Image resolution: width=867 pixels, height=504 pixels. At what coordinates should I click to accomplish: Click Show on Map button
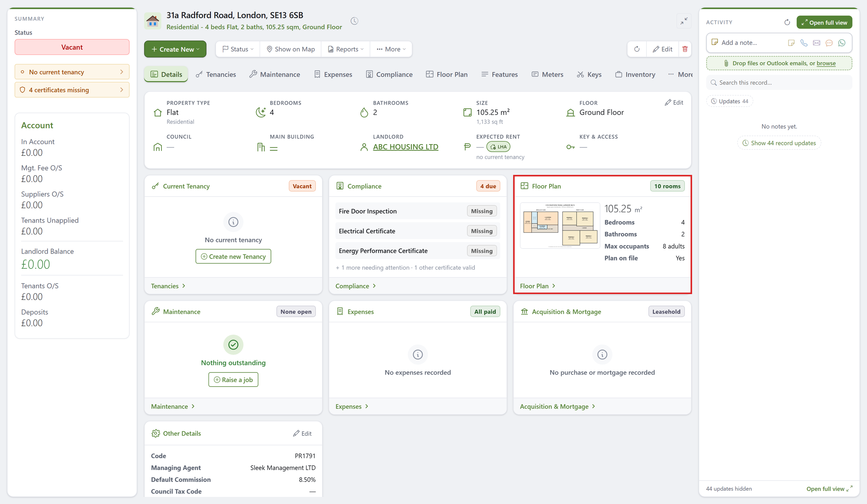(x=290, y=49)
